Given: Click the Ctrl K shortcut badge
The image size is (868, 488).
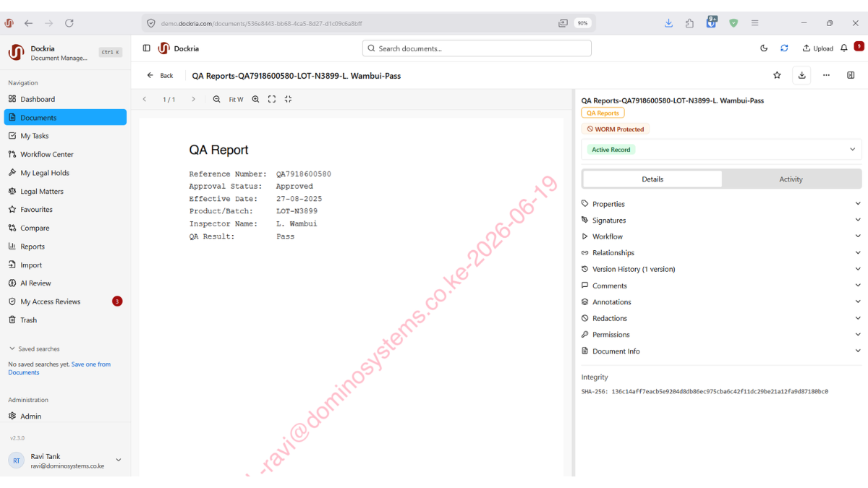Looking at the screenshot, I should [x=111, y=52].
